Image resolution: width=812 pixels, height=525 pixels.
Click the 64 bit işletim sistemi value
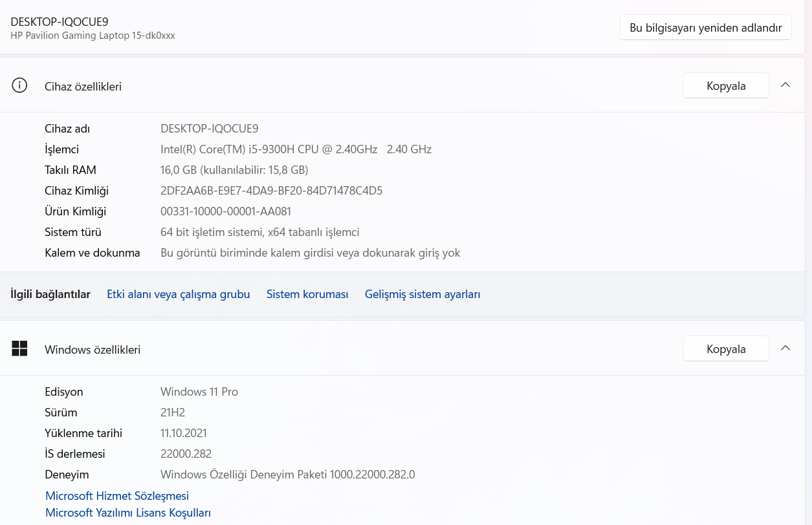[259, 232]
